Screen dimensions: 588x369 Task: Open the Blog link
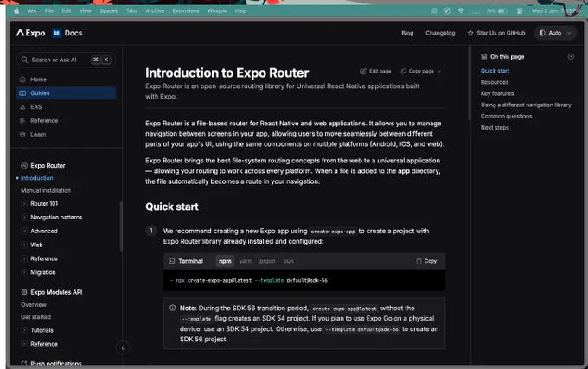coord(407,34)
